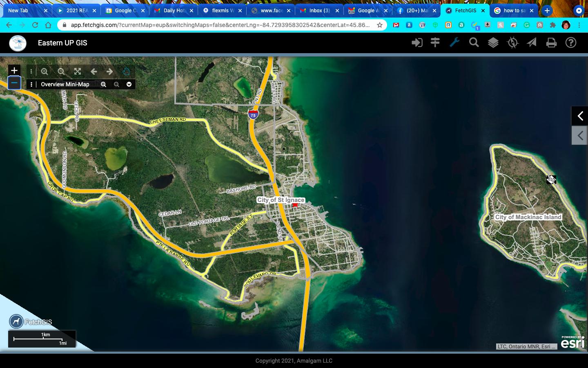The height and width of the screenshot is (368, 588).
Task: Open the map layers panel
Action: [x=493, y=43]
